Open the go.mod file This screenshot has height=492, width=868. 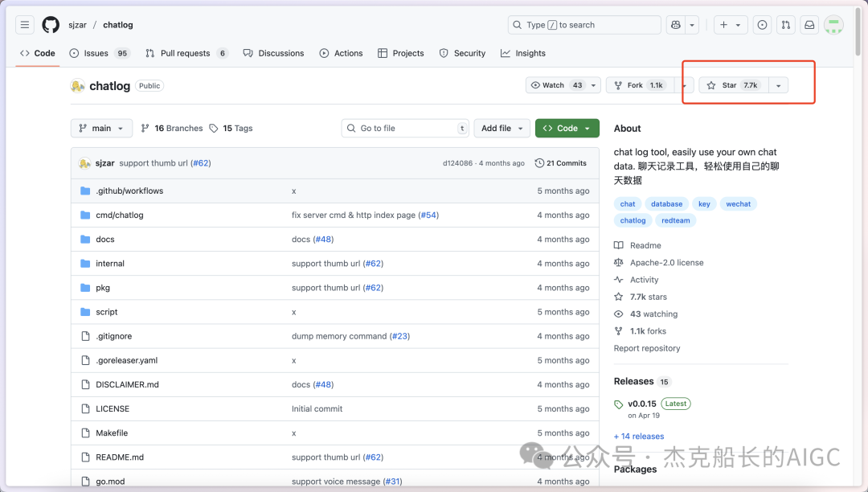(110, 482)
